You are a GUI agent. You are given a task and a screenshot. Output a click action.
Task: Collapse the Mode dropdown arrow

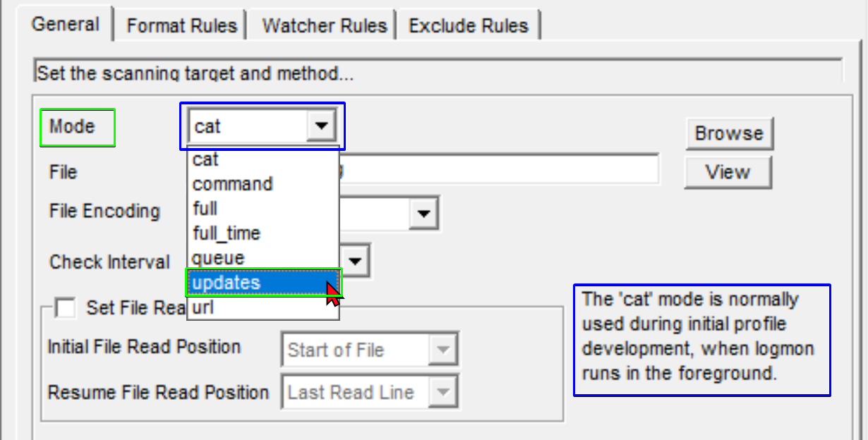(321, 126)
